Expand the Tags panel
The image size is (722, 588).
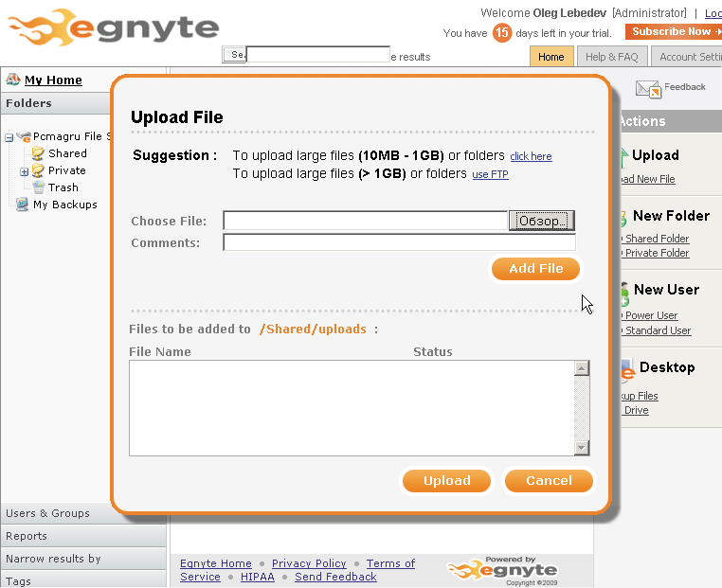(x=83, y=579)
